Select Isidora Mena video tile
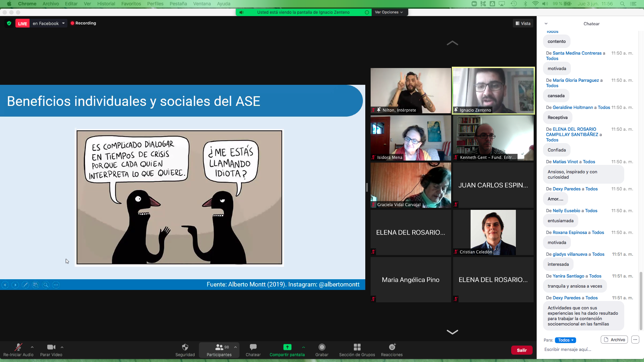This screenshot has width=644, height=362. click(411, 138)
